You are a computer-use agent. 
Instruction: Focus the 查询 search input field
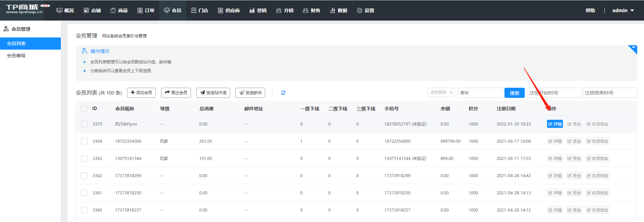(480, 93)
